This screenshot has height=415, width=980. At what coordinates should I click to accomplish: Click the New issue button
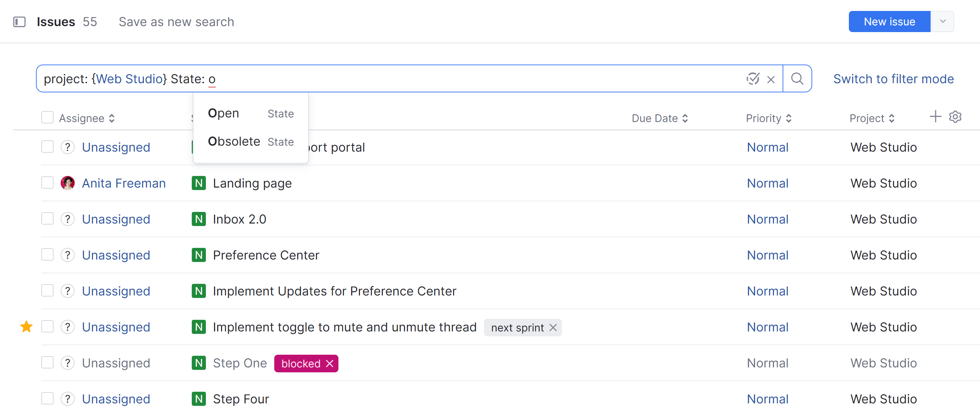(889, 21)
